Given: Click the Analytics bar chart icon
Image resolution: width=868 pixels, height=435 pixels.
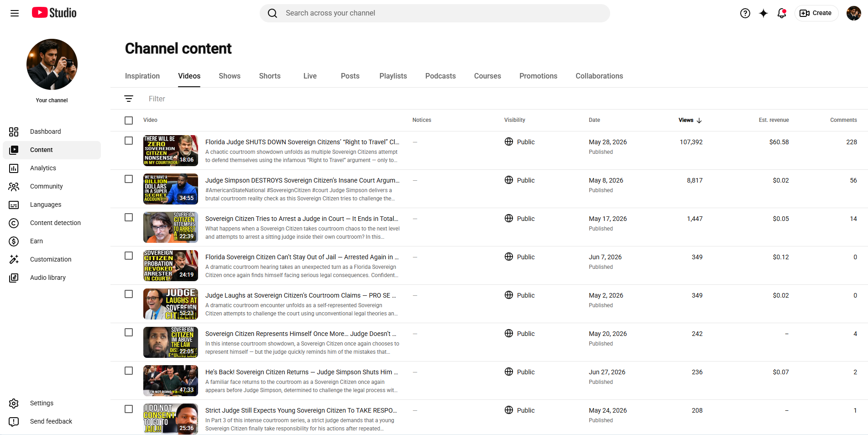Looking at the screenshot, I should [x=14, y=168].
